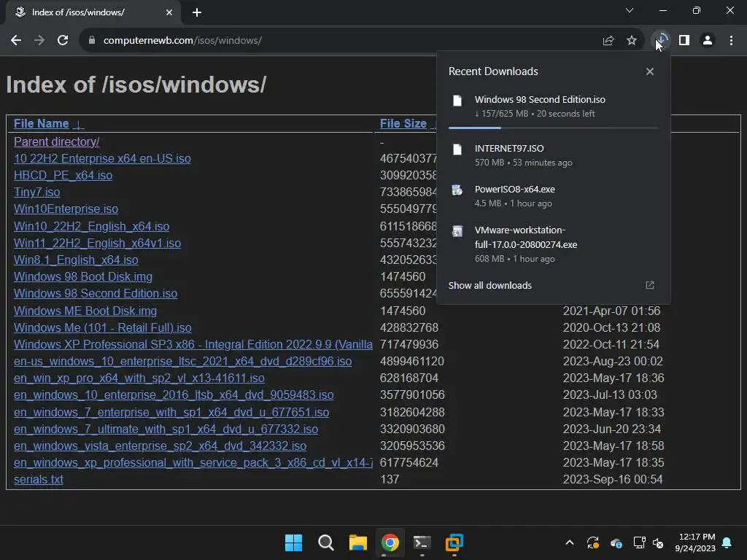Open Chrome's three-dot menu
Image resolution: width=747 pixels, height=560 pixels.
tap(731, 41)
